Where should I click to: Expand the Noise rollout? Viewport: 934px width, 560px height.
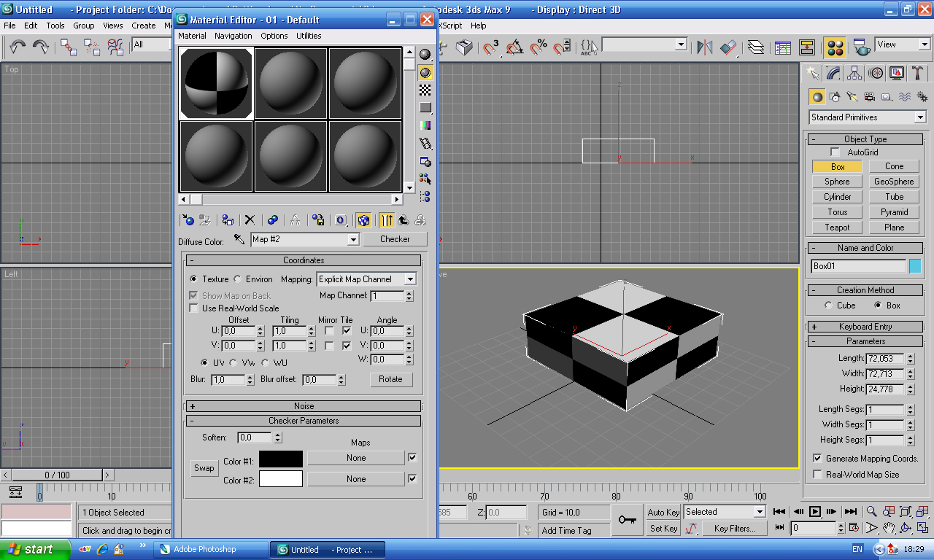click(x=304, y=406)
